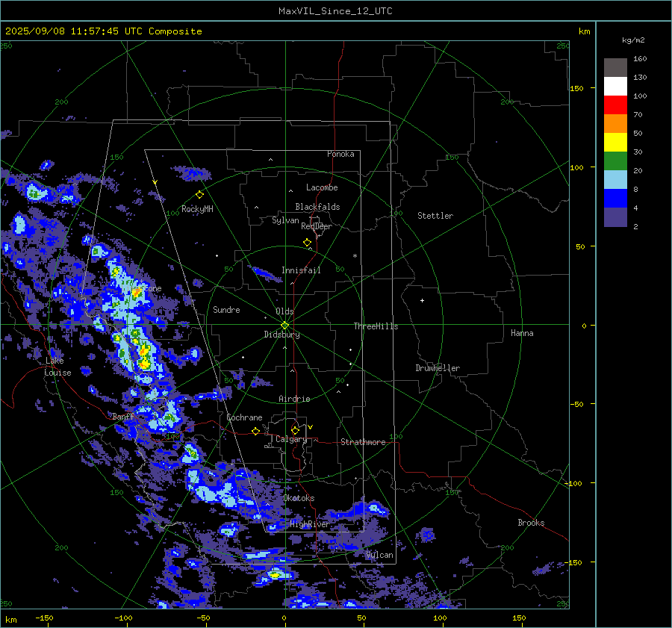Click the Lacombe city label
The image size is (672, 628).
[322, 187]
